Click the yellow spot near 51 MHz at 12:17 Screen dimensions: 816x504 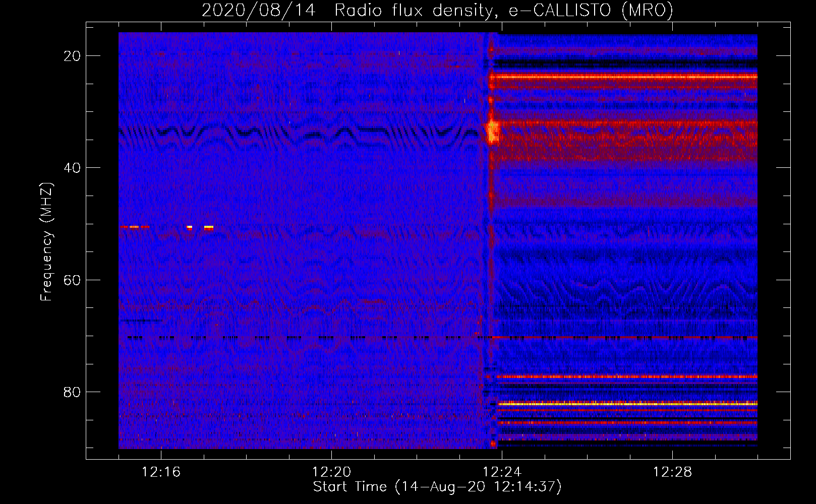tap(209, 228)
